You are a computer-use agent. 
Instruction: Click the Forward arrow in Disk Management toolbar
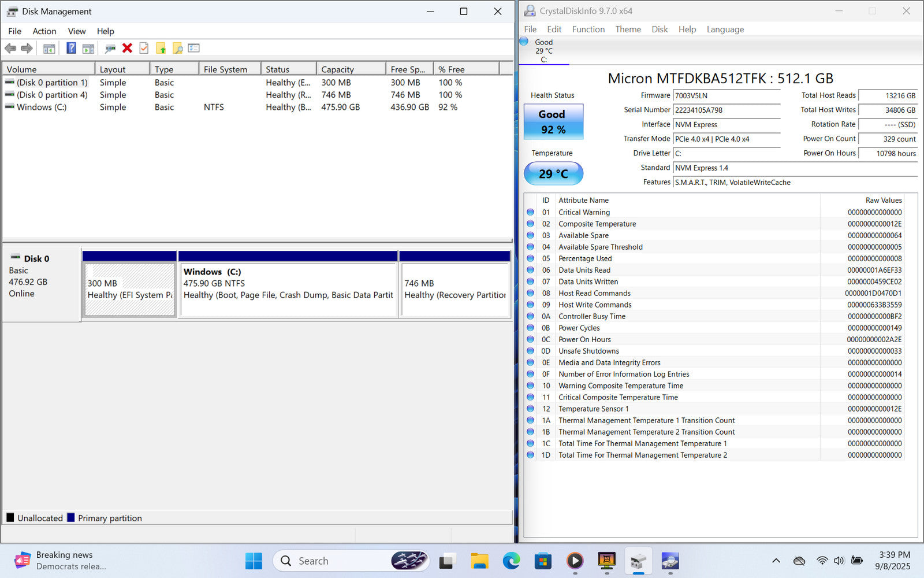coord(27,49)
